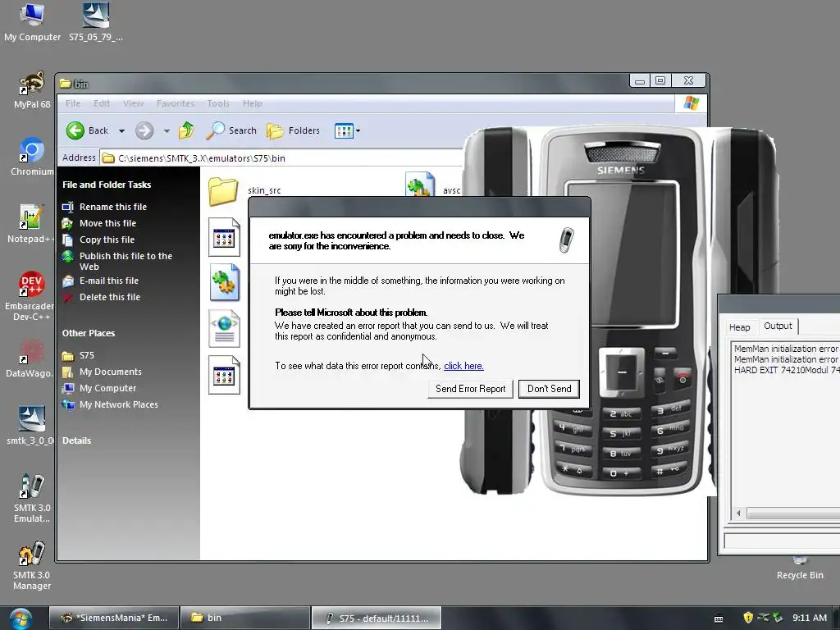
Task: Open the Views dropdown in toolbar
Action: [x=347, y=130]
